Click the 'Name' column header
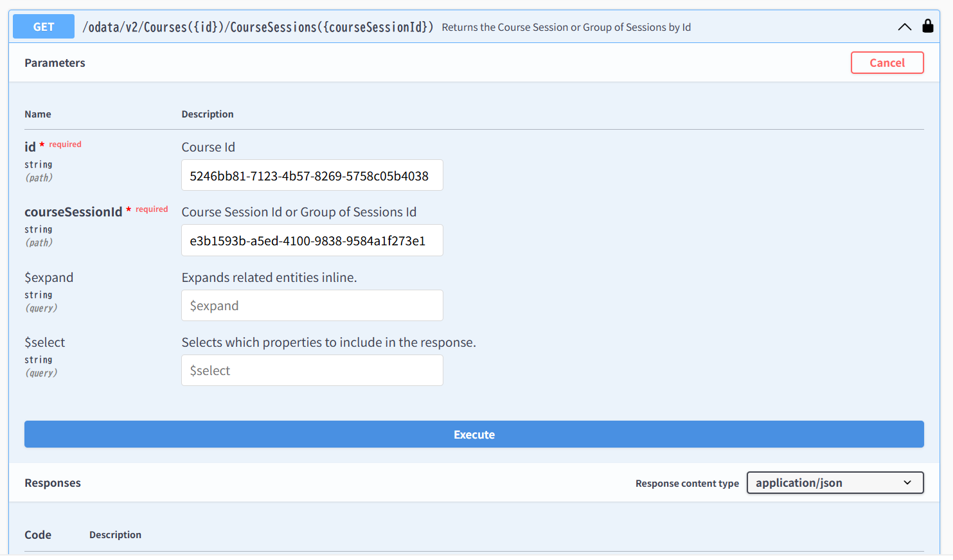Image resolution: width=953 pixels, height=560 pixels. point(38,114)
